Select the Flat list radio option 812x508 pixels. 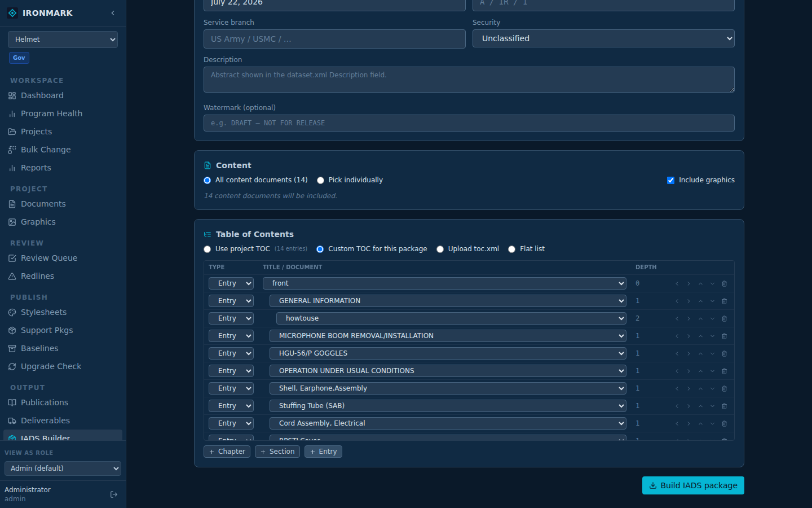(x=512, y=249)
